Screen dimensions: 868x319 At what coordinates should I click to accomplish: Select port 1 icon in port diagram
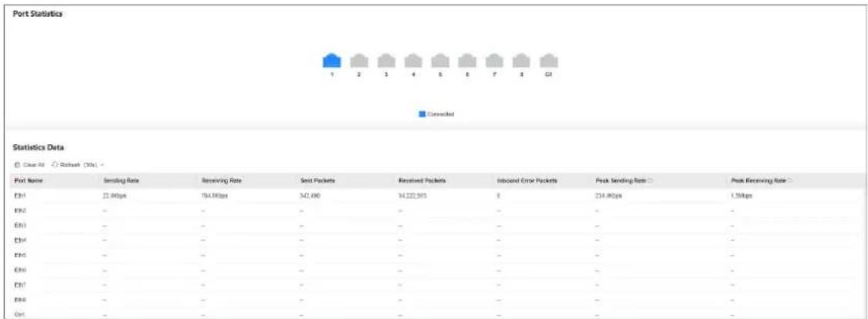[331, 61]
